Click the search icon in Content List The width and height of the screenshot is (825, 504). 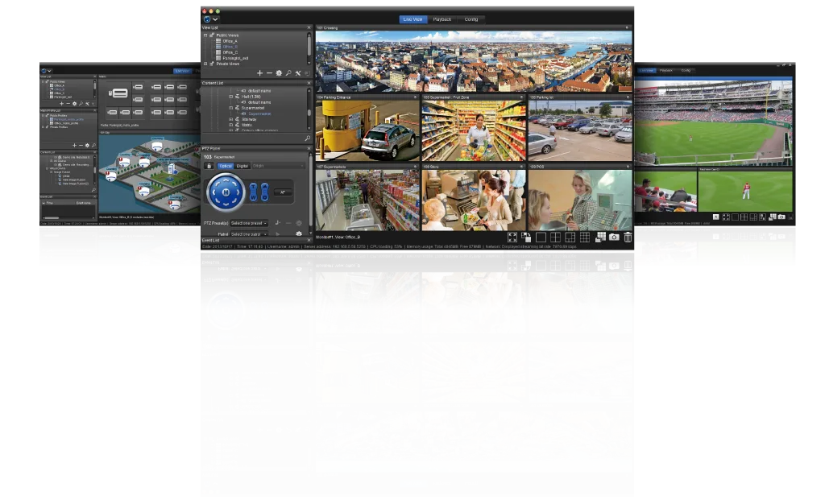(307, 138)
